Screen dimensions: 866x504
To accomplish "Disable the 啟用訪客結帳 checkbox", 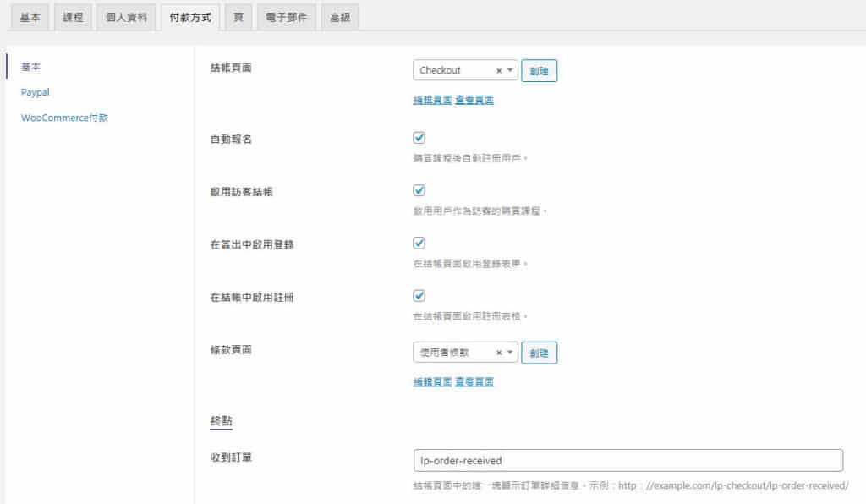I will 419,190.
